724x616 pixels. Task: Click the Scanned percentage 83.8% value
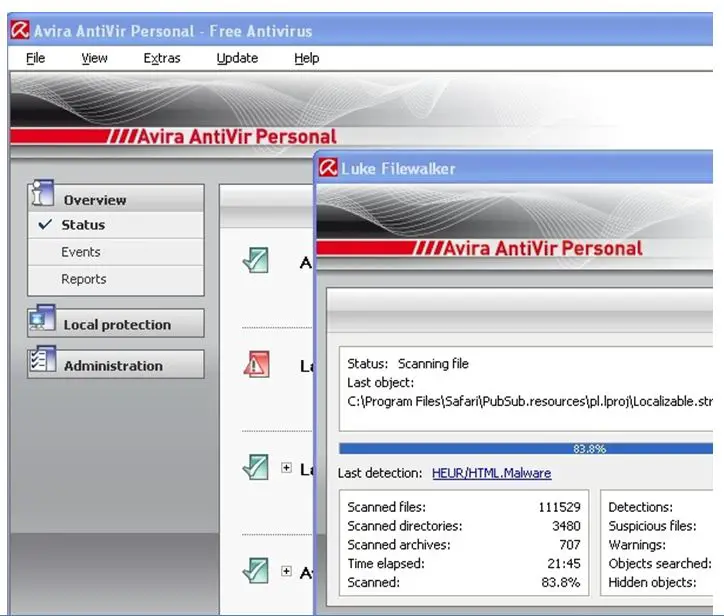pos(561,582)
